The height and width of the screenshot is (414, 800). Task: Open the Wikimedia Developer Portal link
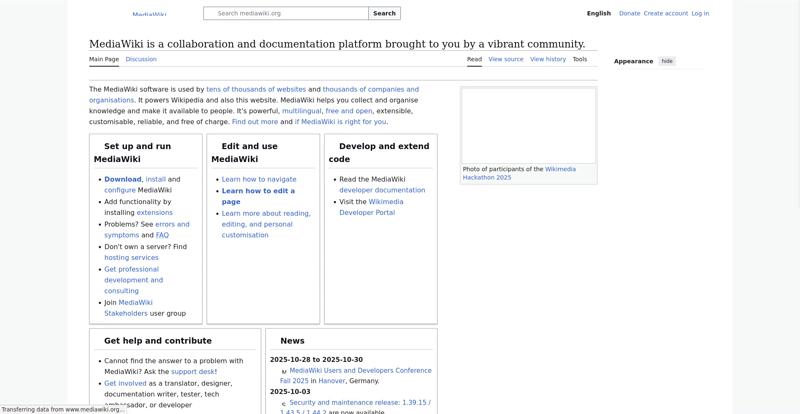tap(366, 212)
